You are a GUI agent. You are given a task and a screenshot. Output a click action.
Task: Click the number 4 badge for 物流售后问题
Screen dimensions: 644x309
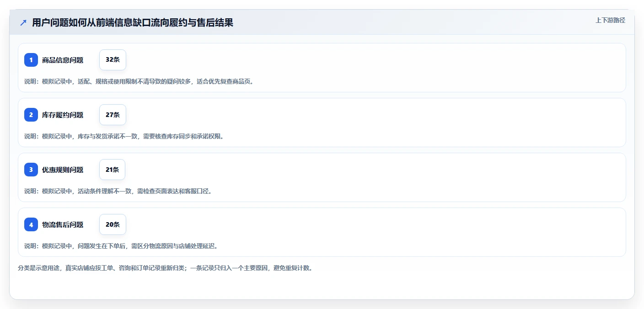[31, 224]
